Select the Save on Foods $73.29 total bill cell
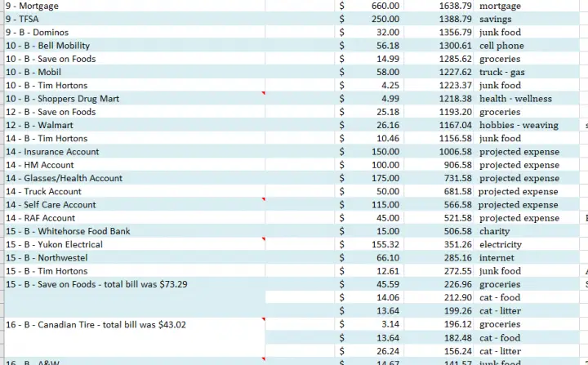Viewport: 588px width, 365px height. click(135, 297)
